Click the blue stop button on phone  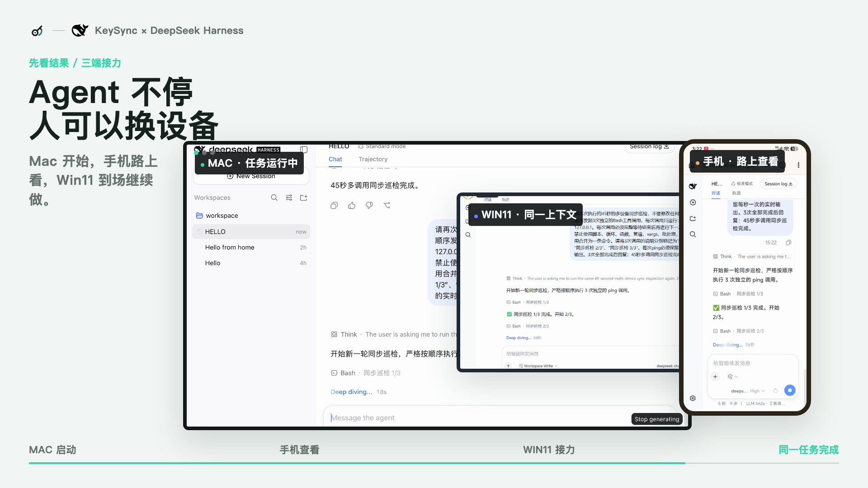[790, 390]
